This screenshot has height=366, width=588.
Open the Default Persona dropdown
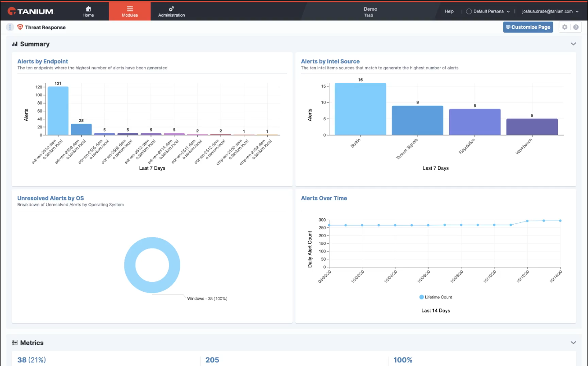pos(488,11)
